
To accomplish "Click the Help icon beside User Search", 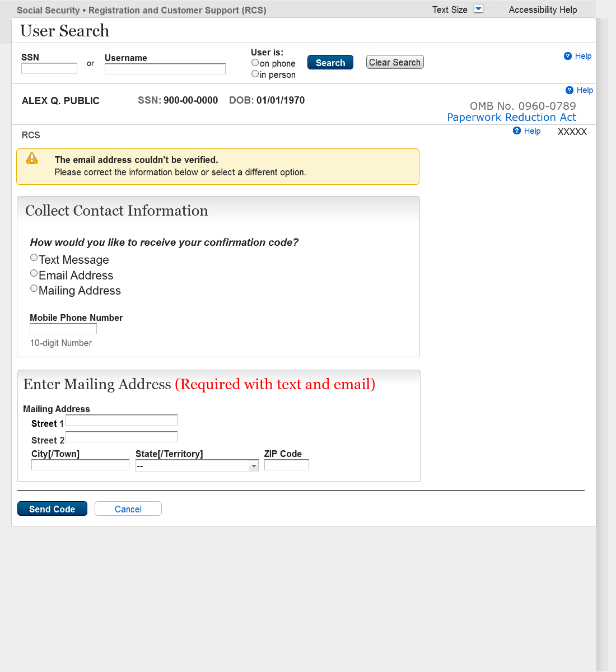I will 568,56.
